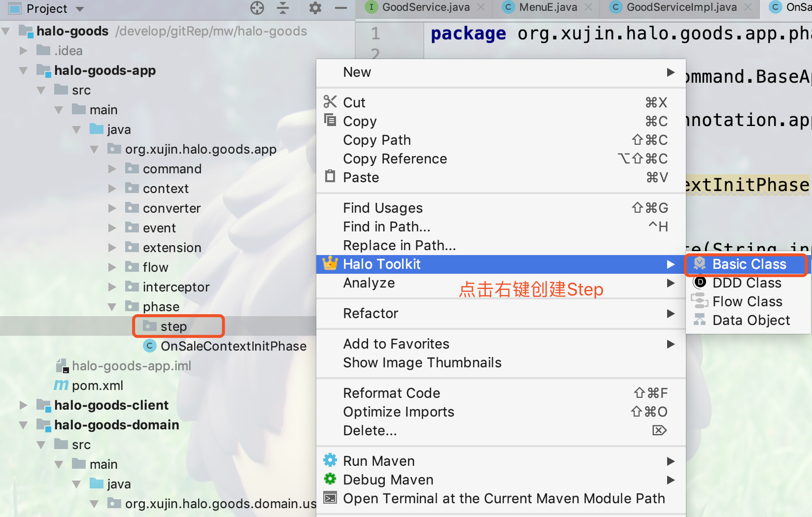Screen dimensions: 812x517
Task: Click the Run Maven gear icon
Action: click(x=330, y=460)
